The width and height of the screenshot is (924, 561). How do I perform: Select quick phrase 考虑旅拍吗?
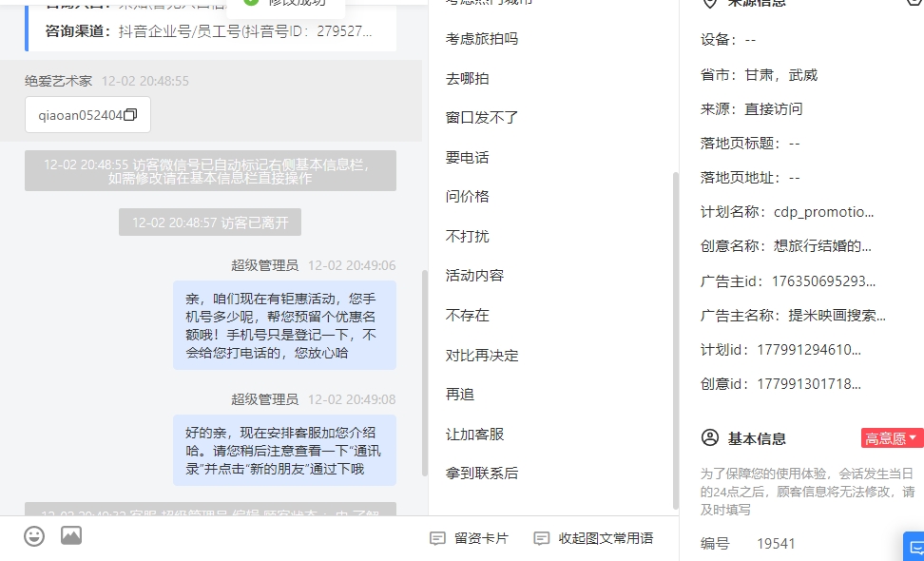click(x=482, y=39)
